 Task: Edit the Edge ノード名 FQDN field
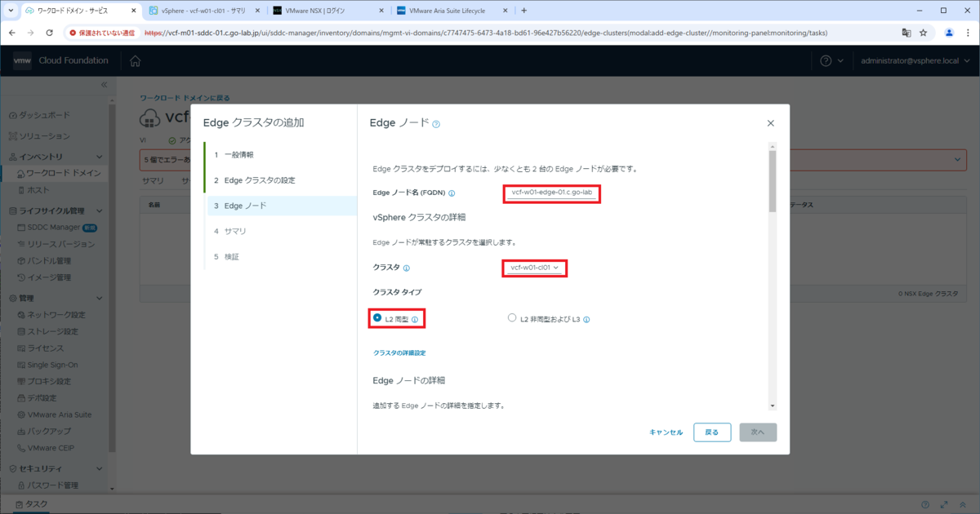coord(551,193)
